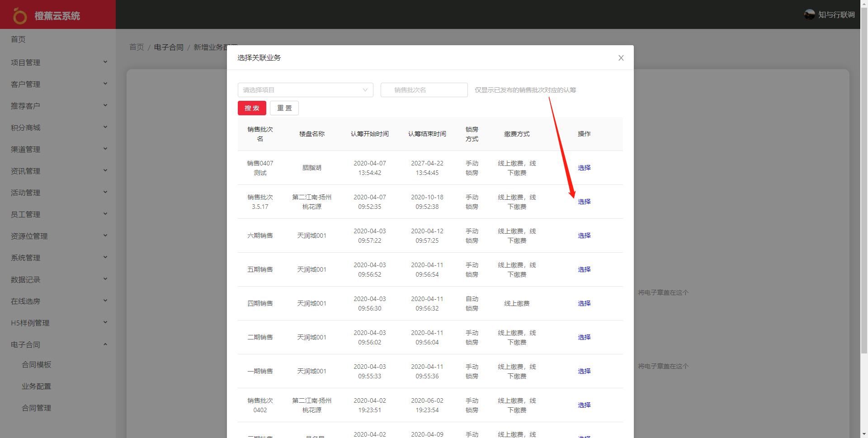Click the 销售批次名 column header
868x438 pixels.
point(260,134)
